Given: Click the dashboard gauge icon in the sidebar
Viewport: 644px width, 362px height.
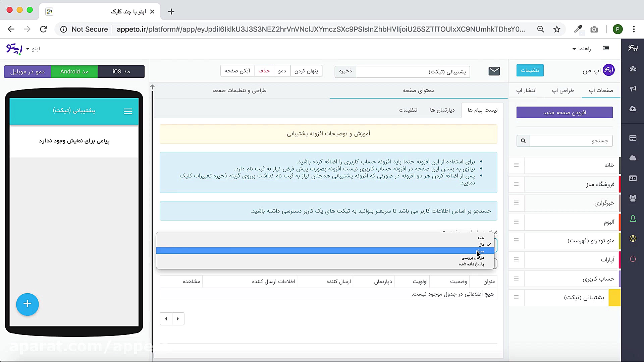Looking at the screenshot, I should coord(633,69).
